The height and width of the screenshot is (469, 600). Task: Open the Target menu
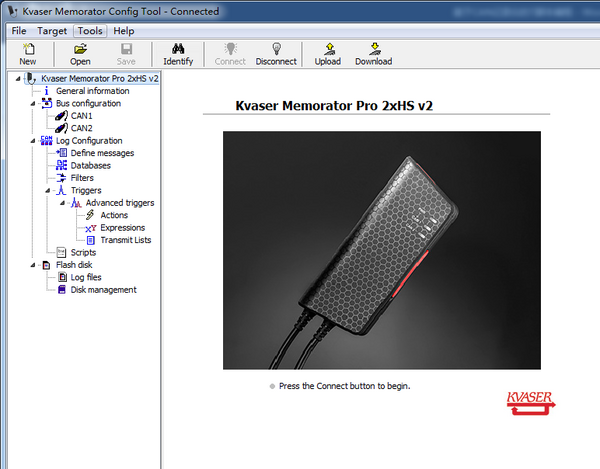click(x=52, y=31)
